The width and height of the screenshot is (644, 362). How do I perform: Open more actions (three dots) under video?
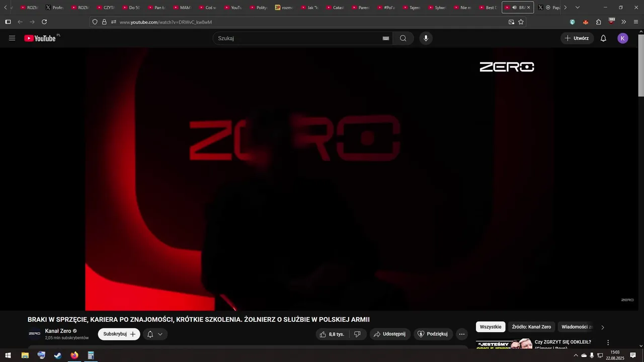tap(462, 334)
